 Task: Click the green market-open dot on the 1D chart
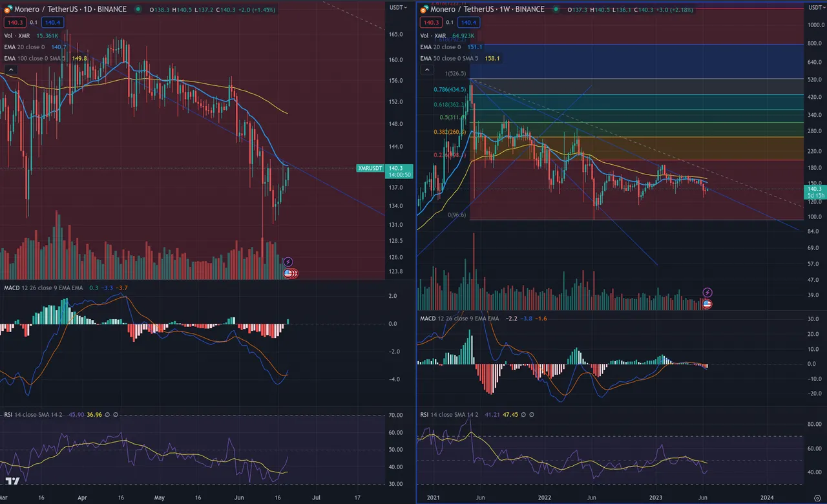point(140,10)
